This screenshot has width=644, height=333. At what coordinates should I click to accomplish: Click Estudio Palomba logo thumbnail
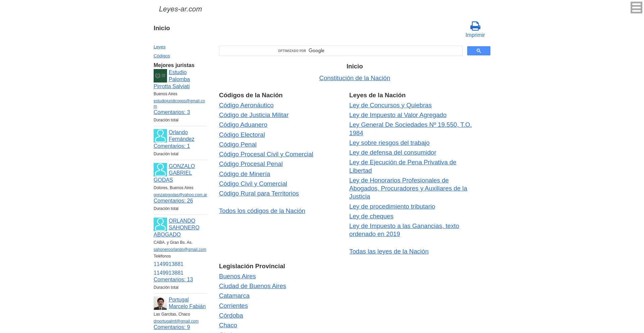[x=160, y=76]
